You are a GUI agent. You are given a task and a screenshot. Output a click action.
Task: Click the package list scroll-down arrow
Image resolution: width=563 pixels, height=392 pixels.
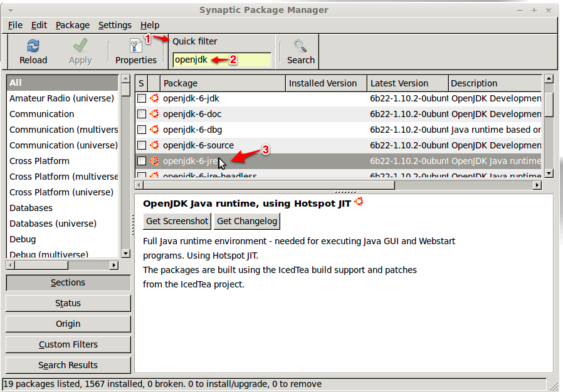tap(549, 173)
